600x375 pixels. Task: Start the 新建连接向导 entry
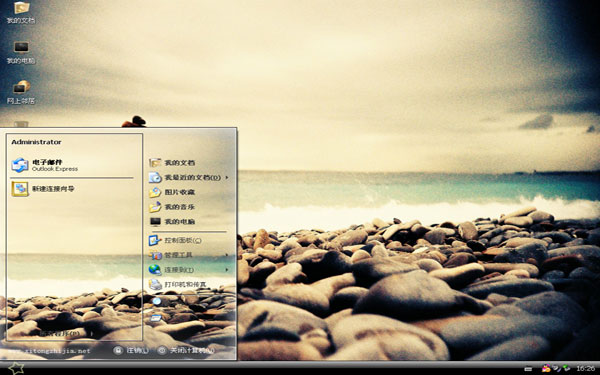(43, 189)
